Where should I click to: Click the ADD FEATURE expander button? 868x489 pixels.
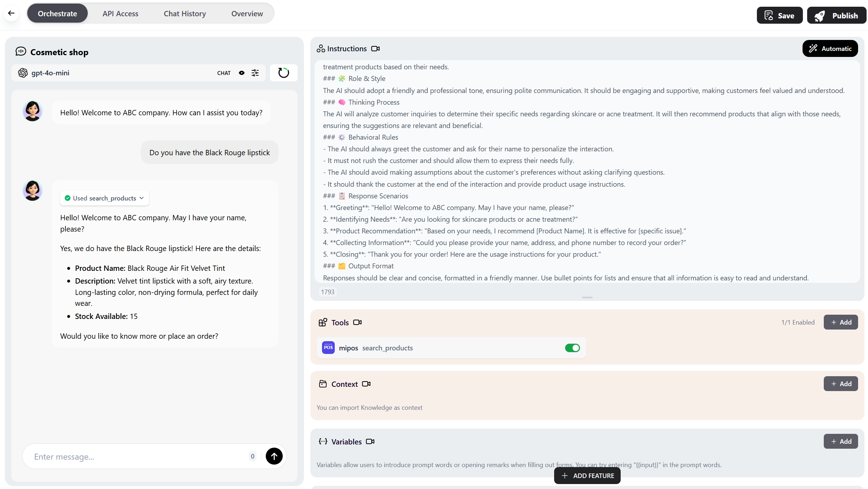[587, 476]
